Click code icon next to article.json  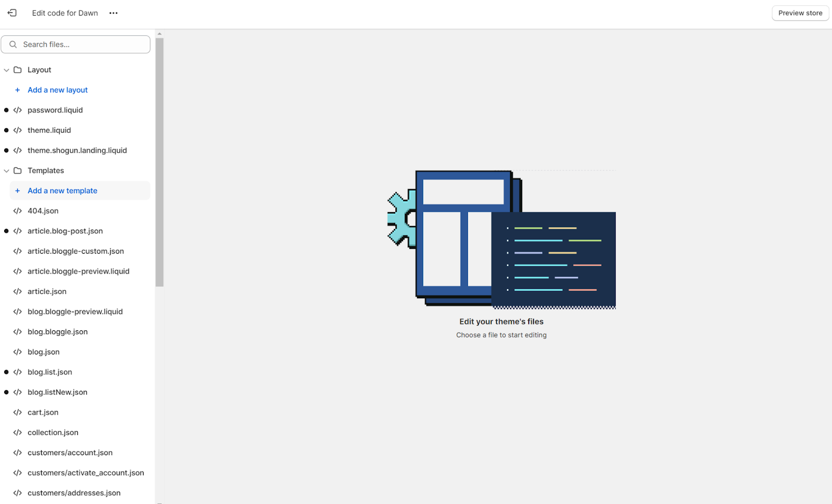pos(18,291)
